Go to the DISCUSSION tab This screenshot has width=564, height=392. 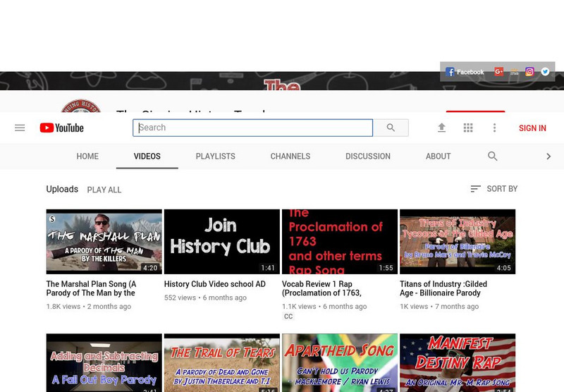pyautogui.click(x=368, y=156)
